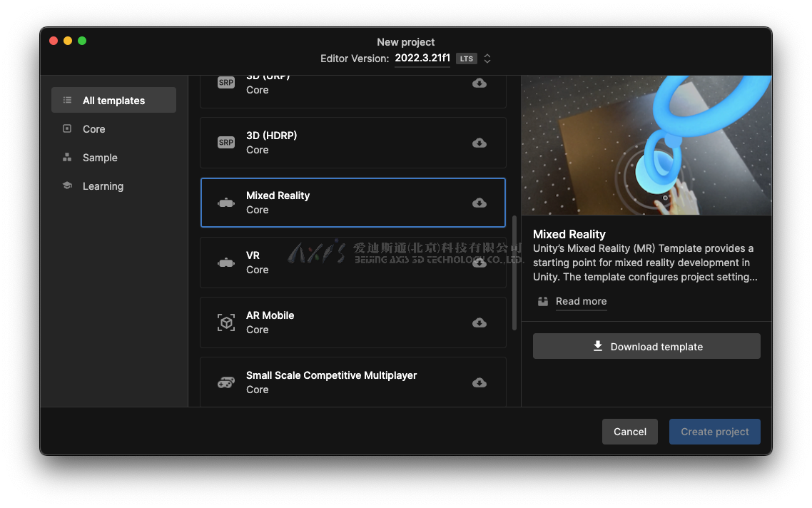
Task: Click the headset icon of the VR template
Action: 226,263
